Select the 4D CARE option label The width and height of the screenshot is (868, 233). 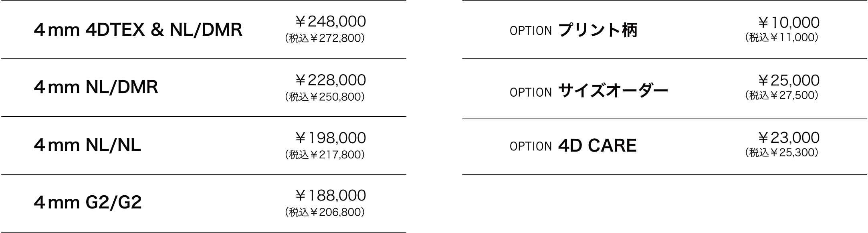[x=597, y=146]
